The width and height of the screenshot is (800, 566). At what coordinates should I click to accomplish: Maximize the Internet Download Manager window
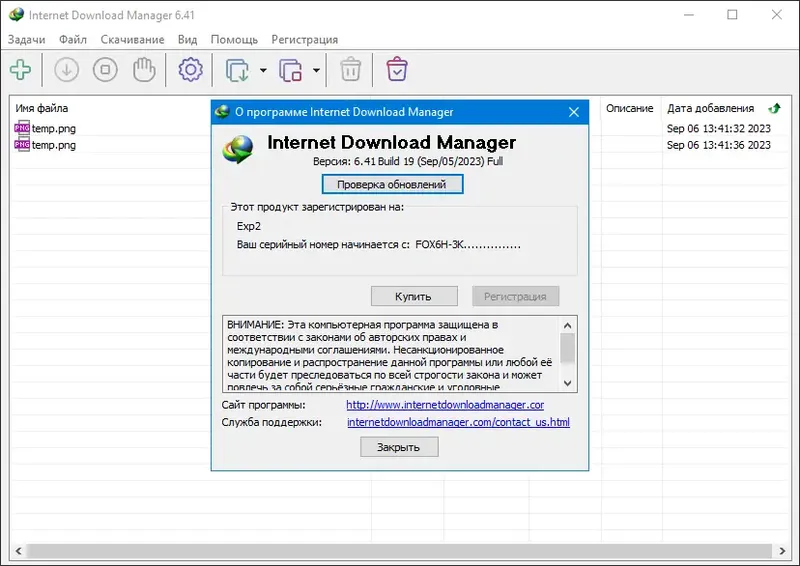coord(733,15)
